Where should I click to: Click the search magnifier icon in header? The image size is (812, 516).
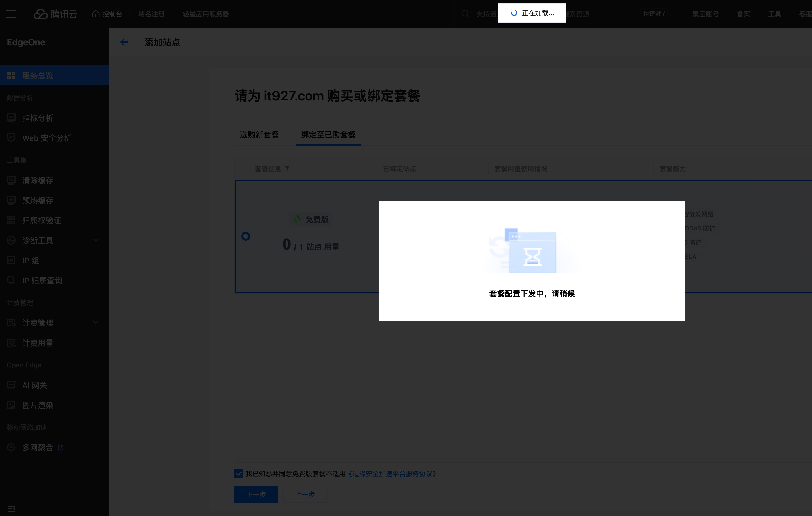[x=465, y=14]
